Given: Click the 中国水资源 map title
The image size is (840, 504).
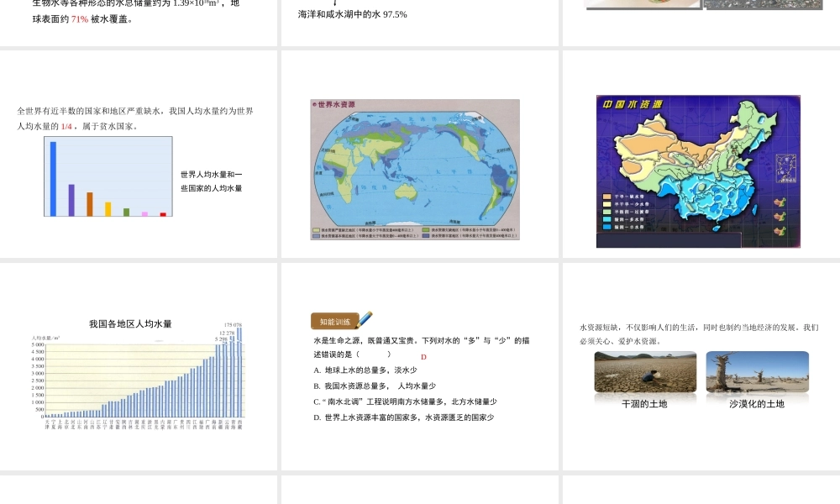Looking at the screenshot, I should 633,104.
